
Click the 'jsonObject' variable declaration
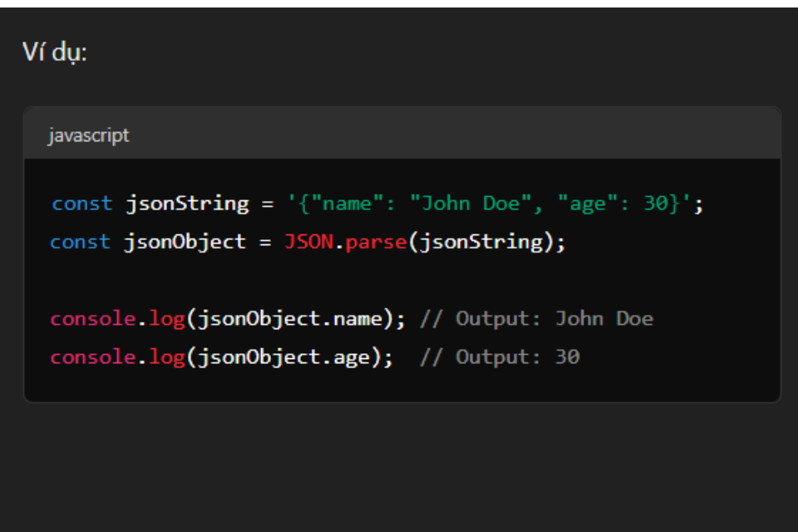(x=185, y=242)
